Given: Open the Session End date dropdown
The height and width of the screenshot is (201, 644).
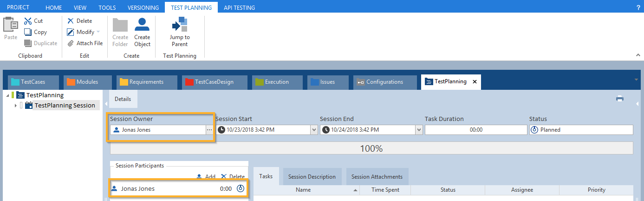Looking at the screenshot, I should [419, 130].
